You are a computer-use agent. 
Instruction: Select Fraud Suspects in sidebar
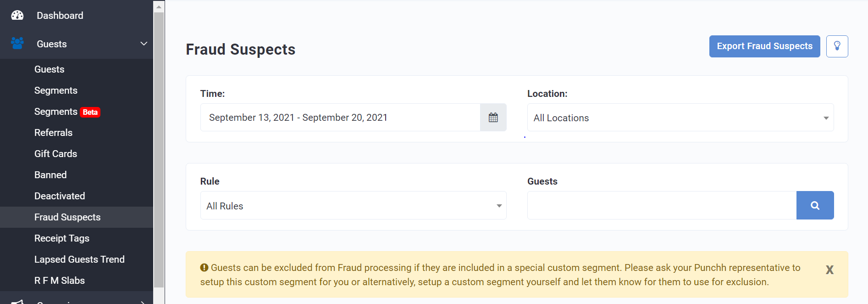tap(67, 217)
